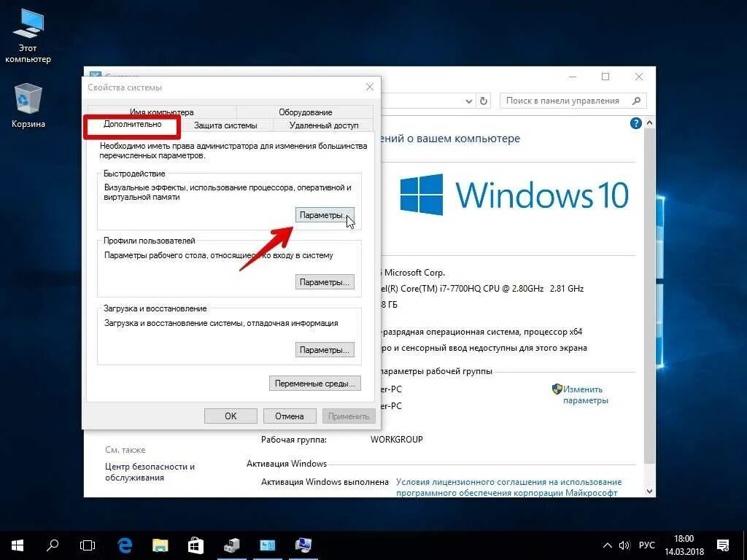Show hidden tray icons chevron
747x560 pixels.
coord(608,545)
